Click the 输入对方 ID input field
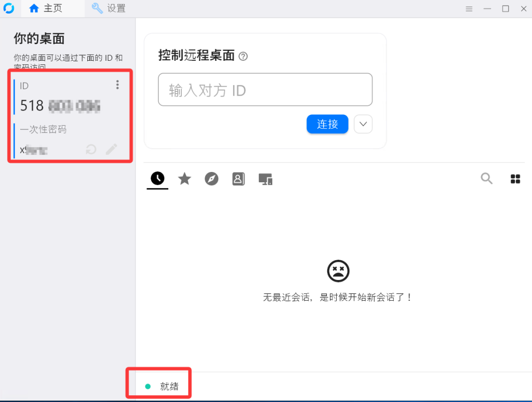 tap(265, 90)
